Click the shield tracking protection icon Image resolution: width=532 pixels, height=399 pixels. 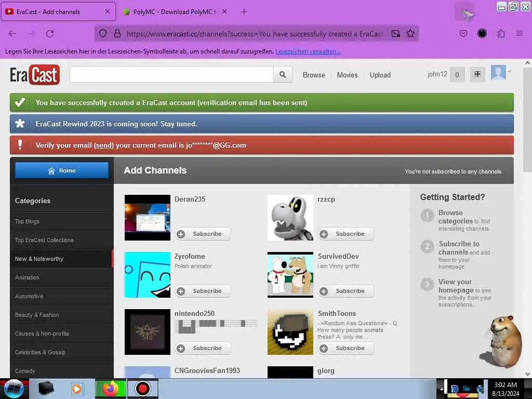tap(103, 34)
